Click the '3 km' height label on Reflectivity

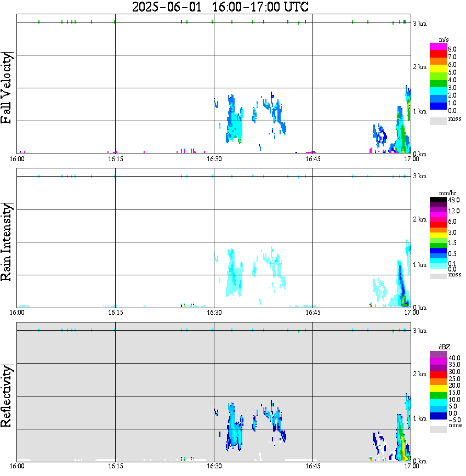(420, 331)
